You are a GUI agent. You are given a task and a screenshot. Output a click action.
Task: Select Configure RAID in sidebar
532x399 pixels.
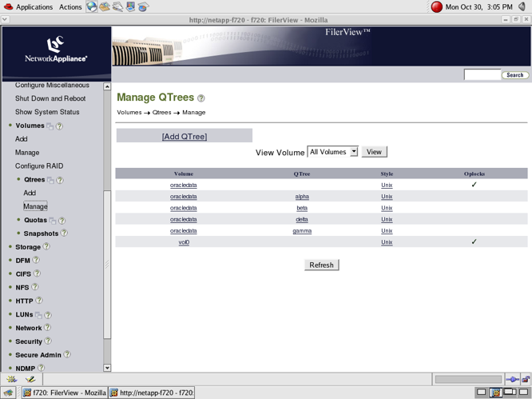[39, 166]
